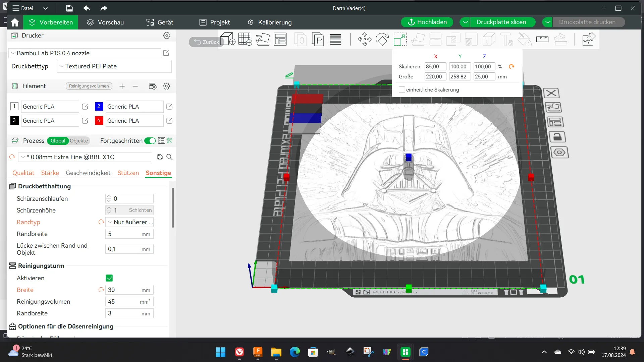Open filament 2 Generic PLA dropdown
Screen dimensions: 644x362
pos(135,107)
